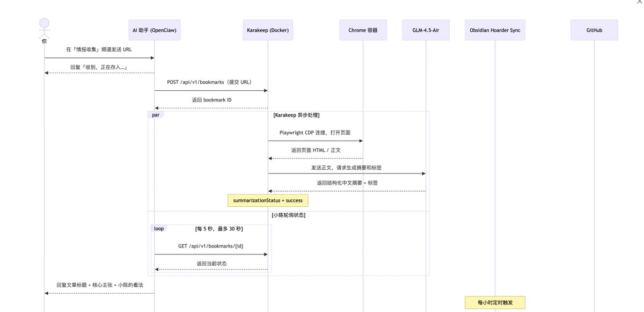Click the [小陈轮询状态] section title

tap(289, 215)
